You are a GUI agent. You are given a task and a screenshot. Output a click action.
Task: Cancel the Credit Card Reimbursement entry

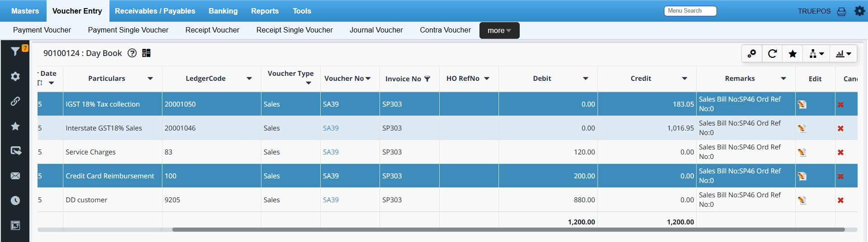click(x=840, y=177)
